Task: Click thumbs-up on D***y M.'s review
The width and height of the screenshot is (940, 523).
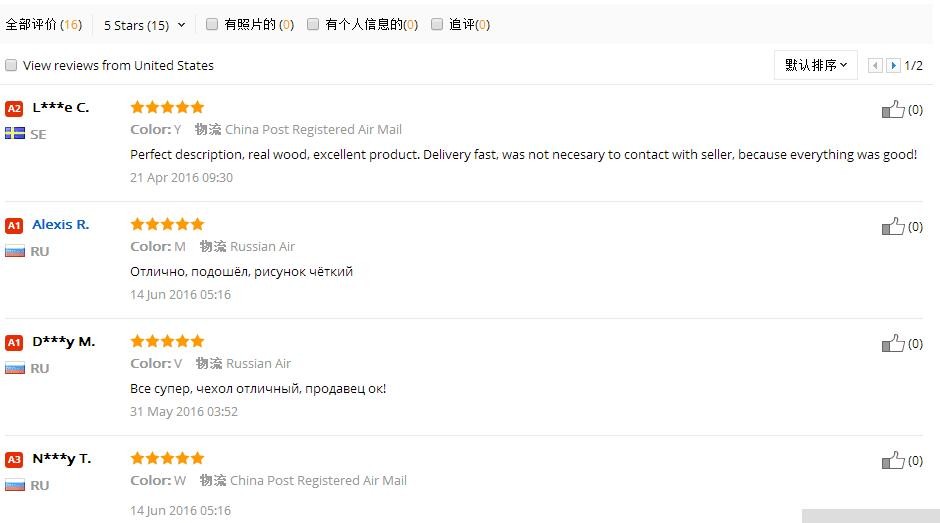Action: tap(893, 343)
